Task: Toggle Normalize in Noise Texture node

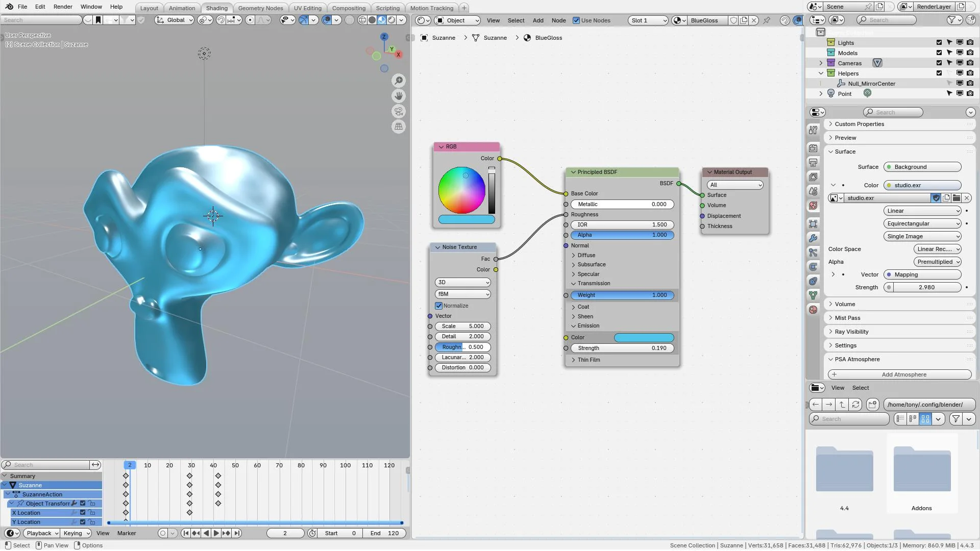Action: tap(438, 306)
